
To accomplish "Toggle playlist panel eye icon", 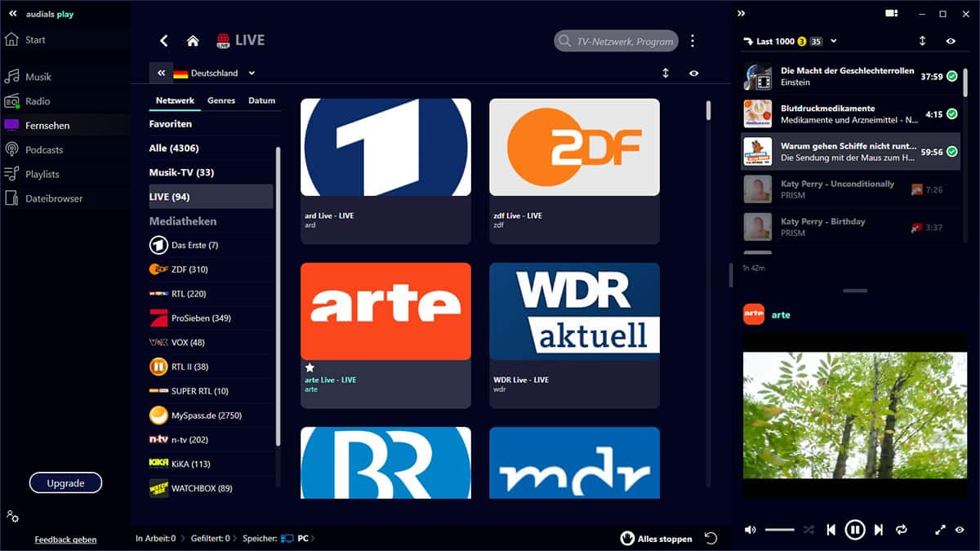I will [951, 41].
